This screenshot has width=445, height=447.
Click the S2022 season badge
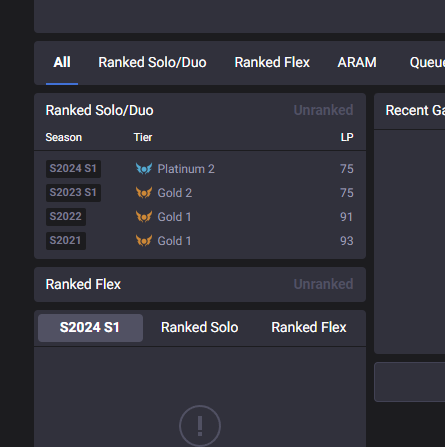pyautogui.click(x=66, y=217)
